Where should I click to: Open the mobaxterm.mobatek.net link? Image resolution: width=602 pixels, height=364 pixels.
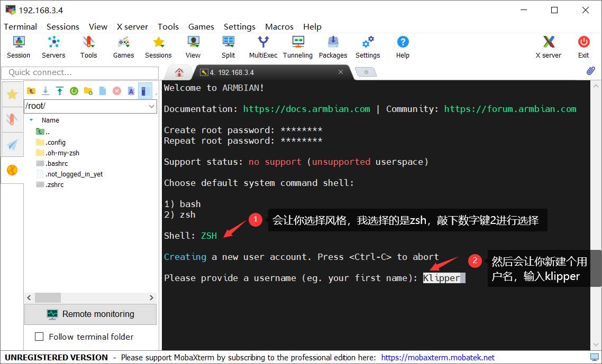pos(437,358)
